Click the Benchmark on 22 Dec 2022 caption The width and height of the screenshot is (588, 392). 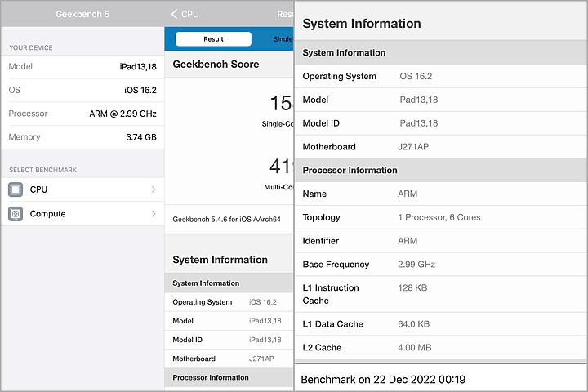click(x=383, y=380)
